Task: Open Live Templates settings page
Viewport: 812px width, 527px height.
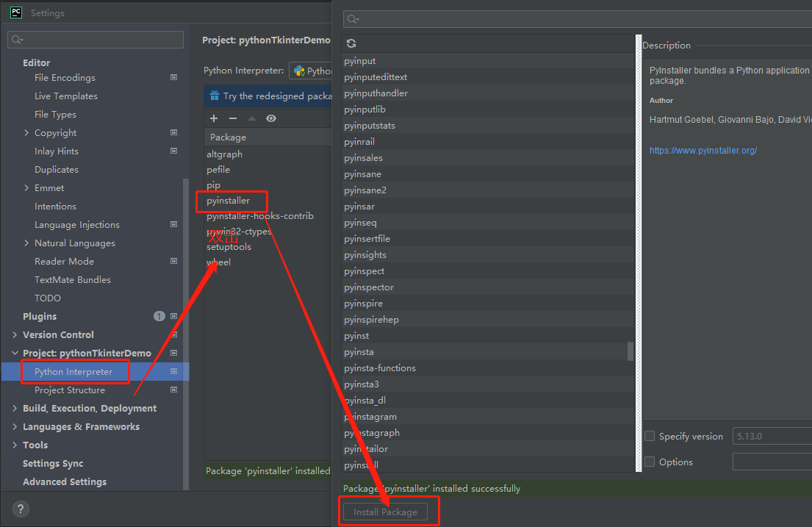Action: point(65,96)
